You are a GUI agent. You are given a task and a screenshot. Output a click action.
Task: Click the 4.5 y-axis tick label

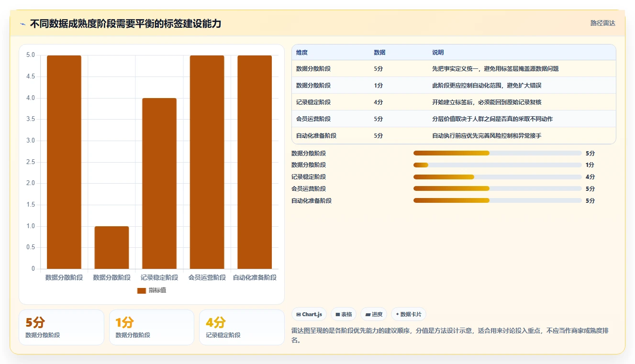[x=30, y=77]
